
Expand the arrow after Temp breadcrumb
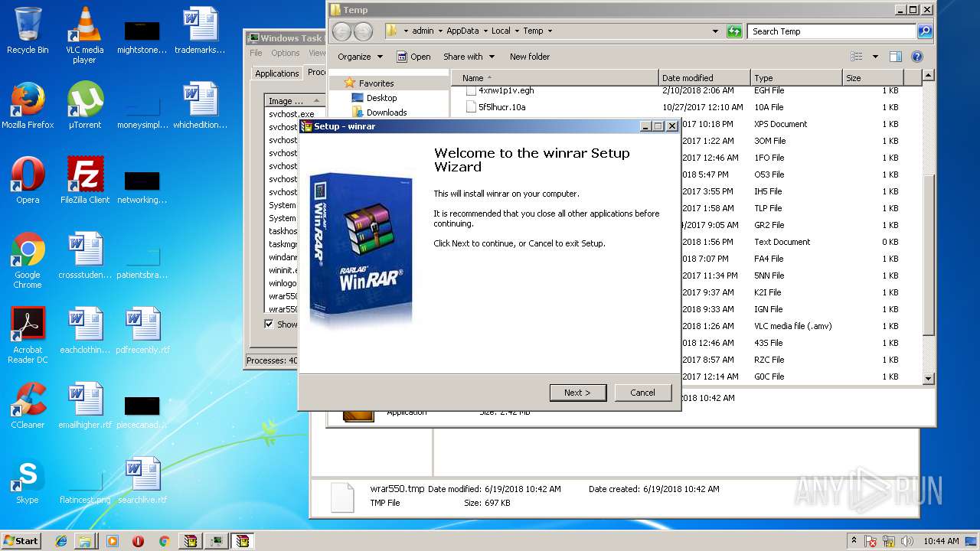pyautogui.click(x=550, y=31)
